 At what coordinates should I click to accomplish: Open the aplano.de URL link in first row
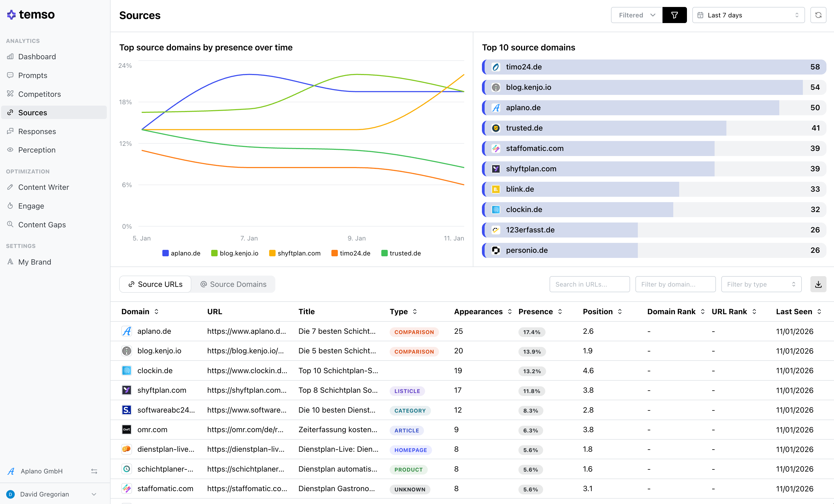pos(246,331)
